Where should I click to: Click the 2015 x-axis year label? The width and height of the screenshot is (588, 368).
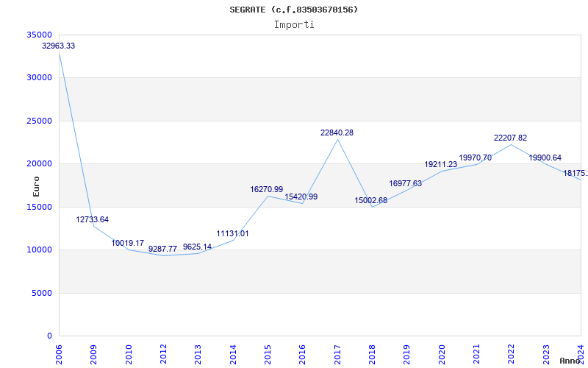268,355
